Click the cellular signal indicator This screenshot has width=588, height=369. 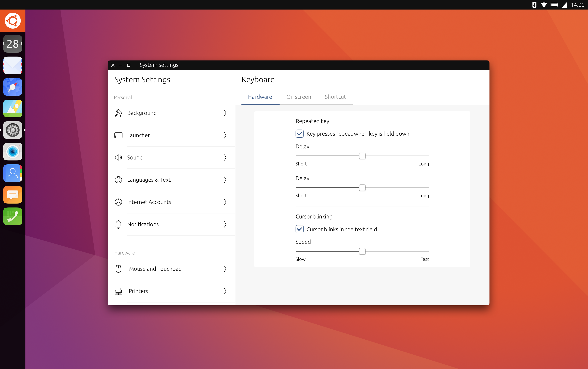tap(564, 5)
